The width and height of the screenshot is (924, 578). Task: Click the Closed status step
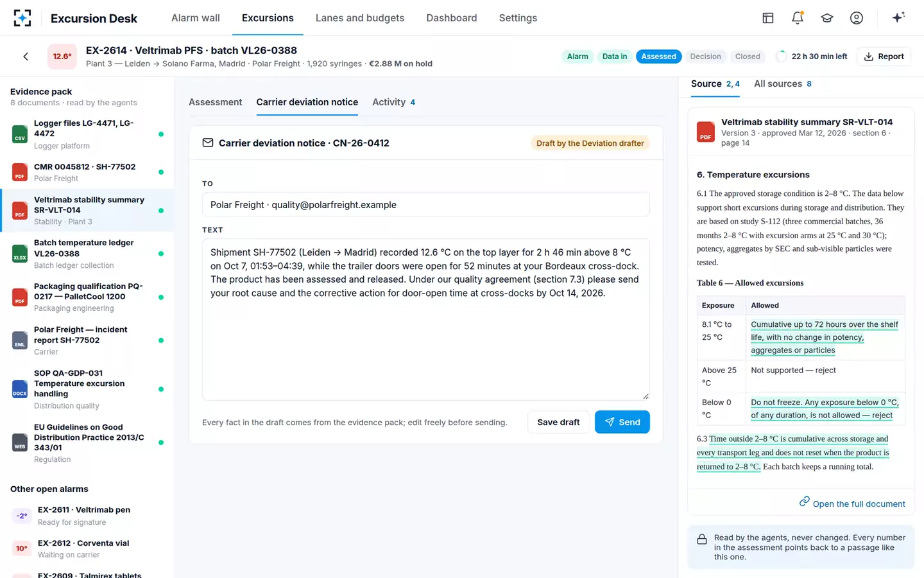[x=748, y=57]
